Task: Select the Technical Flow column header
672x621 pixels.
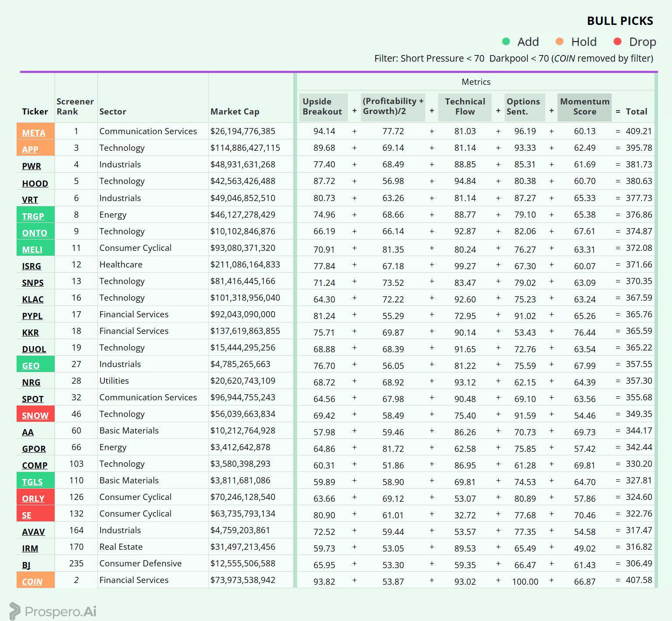Action: point(465,107)
